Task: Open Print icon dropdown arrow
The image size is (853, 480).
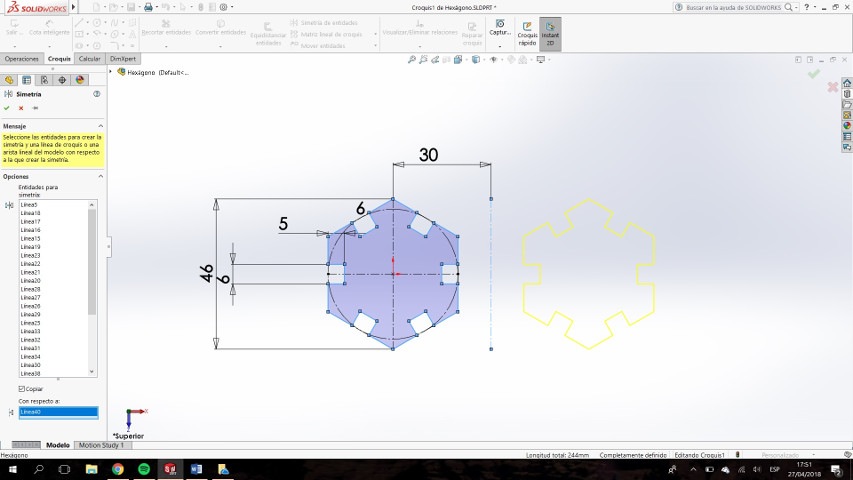Action: (x=156, y=7)
